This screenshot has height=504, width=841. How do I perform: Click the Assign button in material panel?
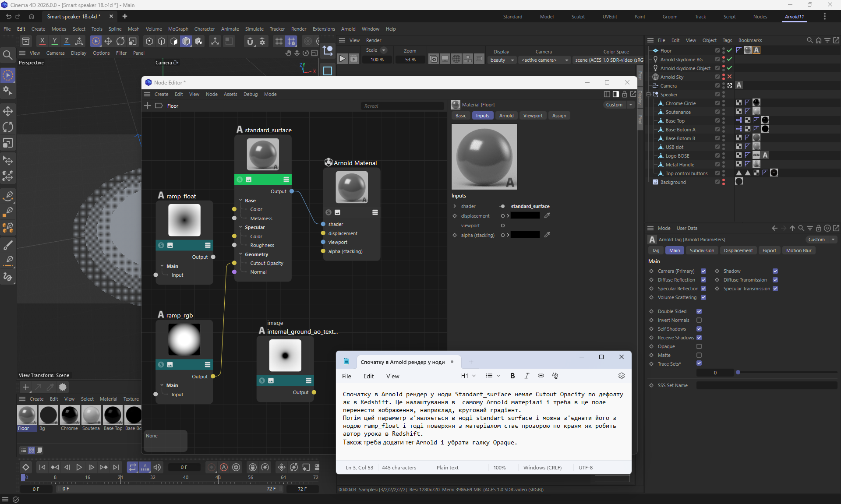[x=559, y=116]
